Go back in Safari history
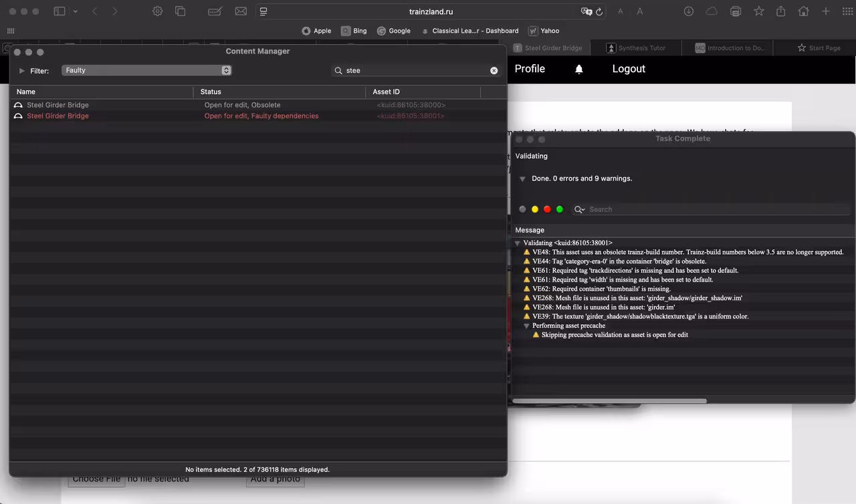Viewport: 856px width, 504px height. (x=94, y=11)
